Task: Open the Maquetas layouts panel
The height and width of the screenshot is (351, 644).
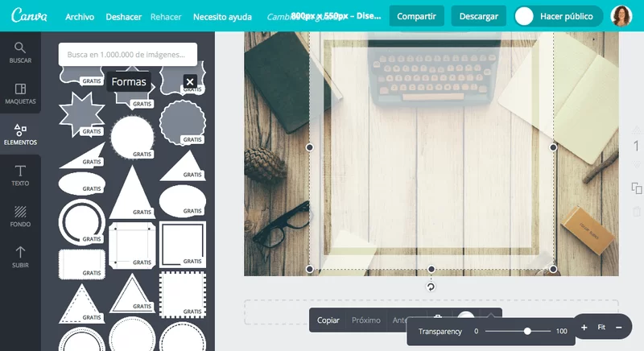Action: 20,93
